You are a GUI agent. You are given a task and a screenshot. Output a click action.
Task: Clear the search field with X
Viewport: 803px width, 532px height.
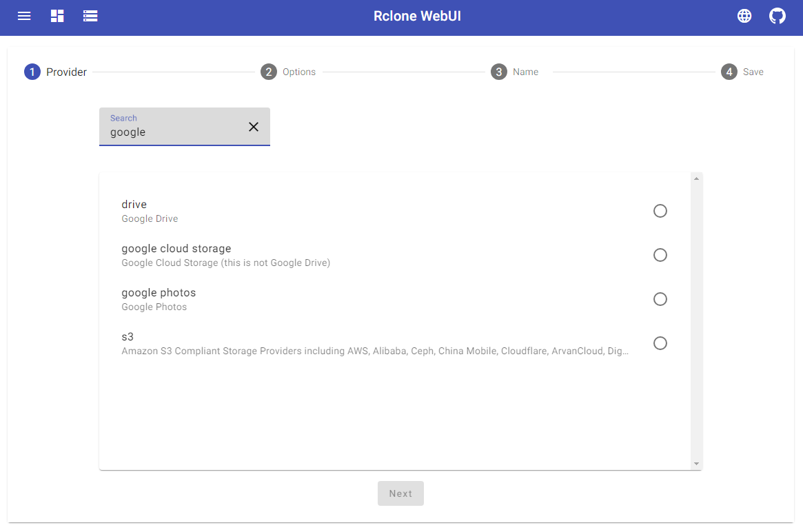(254, 127)
